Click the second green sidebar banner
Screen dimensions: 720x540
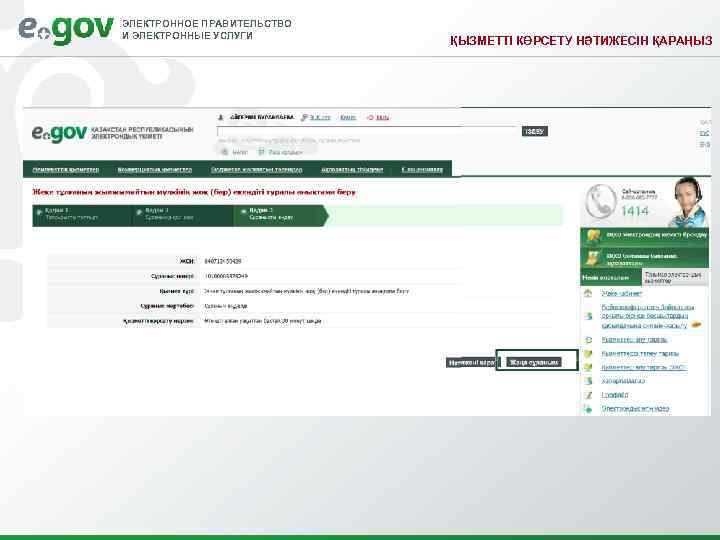click(x=645, y=259)
